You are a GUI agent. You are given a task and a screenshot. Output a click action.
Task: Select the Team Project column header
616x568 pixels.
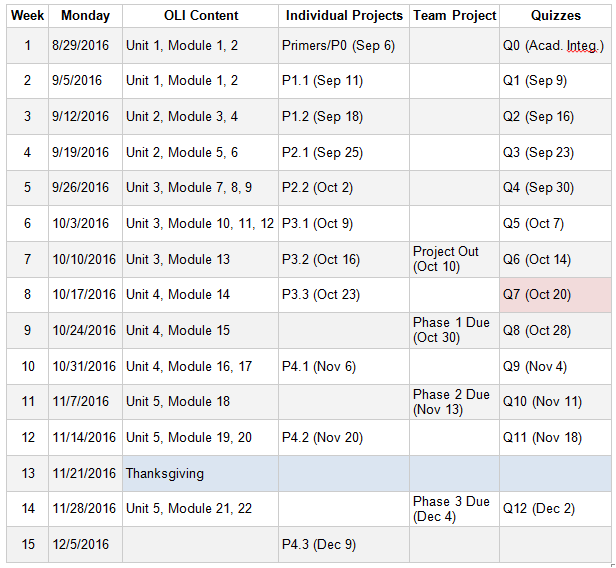(x=455, y=16)
